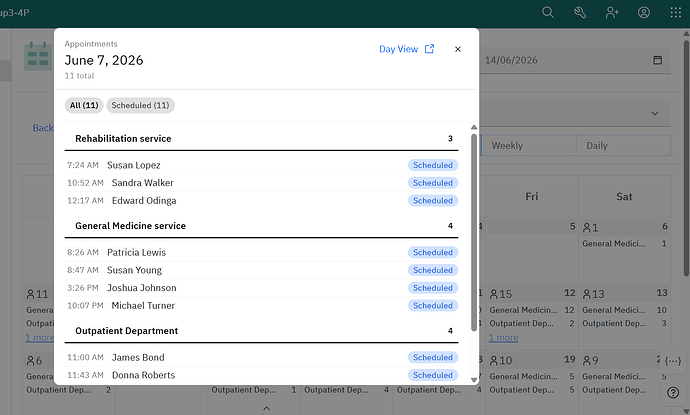Click the Donna Roberts appointment row
Screen dimensions: 690x415
(262, 375)
